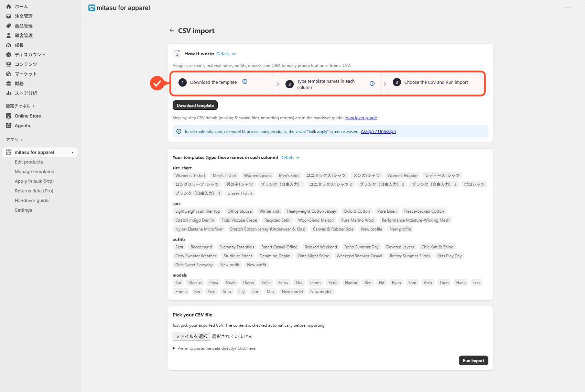585x392 pixels.
Task: Click the Kenji model tag
Action: [x=333, y=283]
